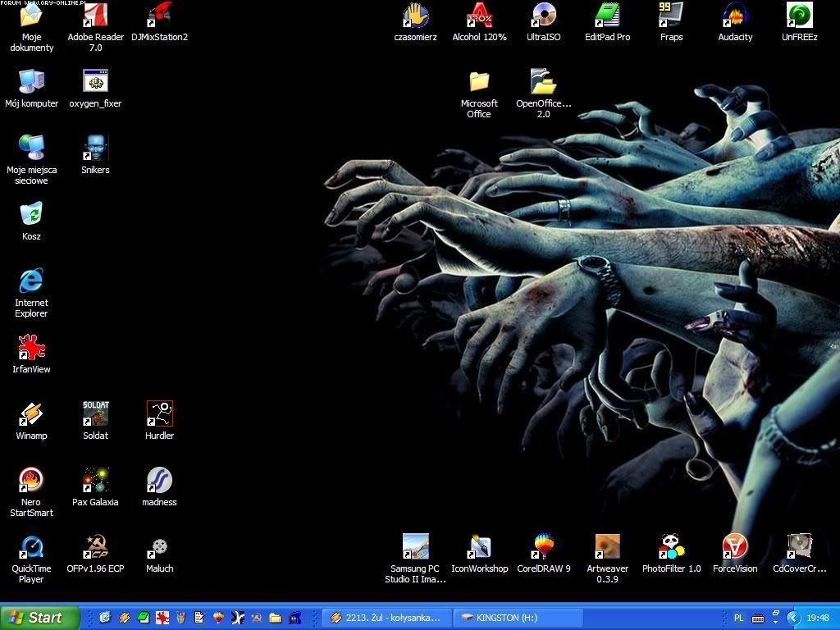The image size is (840, 630).
Task: Select the IconWorkshop desktop shortcut
Action: (479, 554)
